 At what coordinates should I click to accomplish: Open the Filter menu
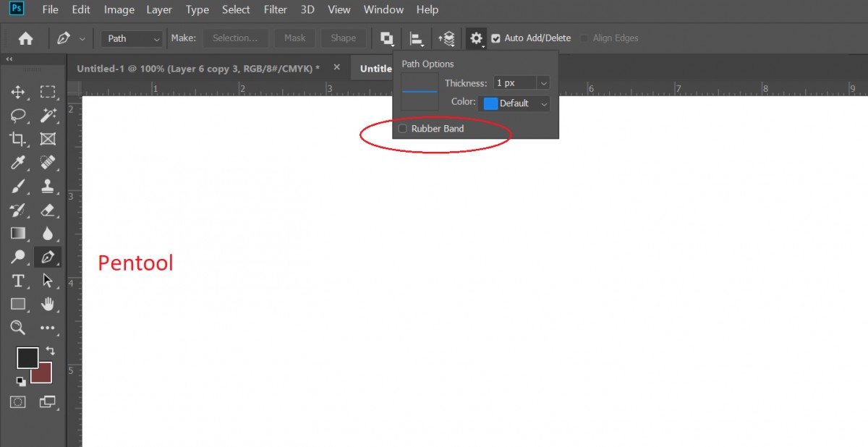coord(275,9)
